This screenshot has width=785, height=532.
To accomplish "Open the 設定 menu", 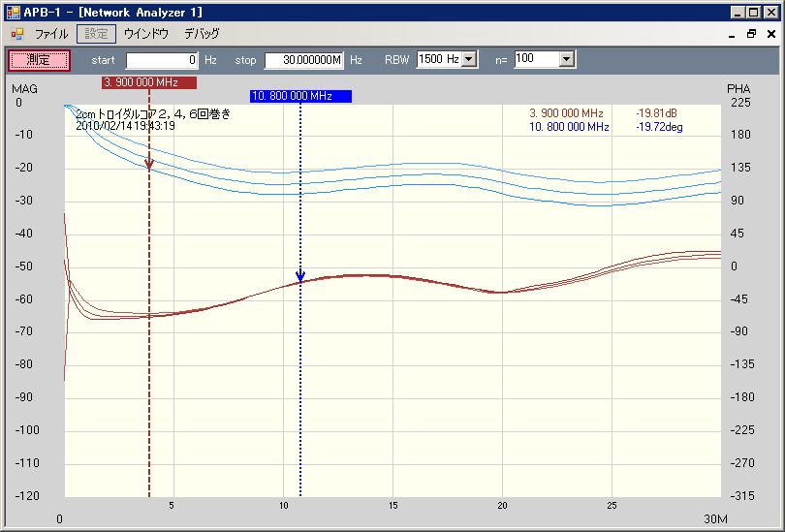I will click(x=96, y=34).
